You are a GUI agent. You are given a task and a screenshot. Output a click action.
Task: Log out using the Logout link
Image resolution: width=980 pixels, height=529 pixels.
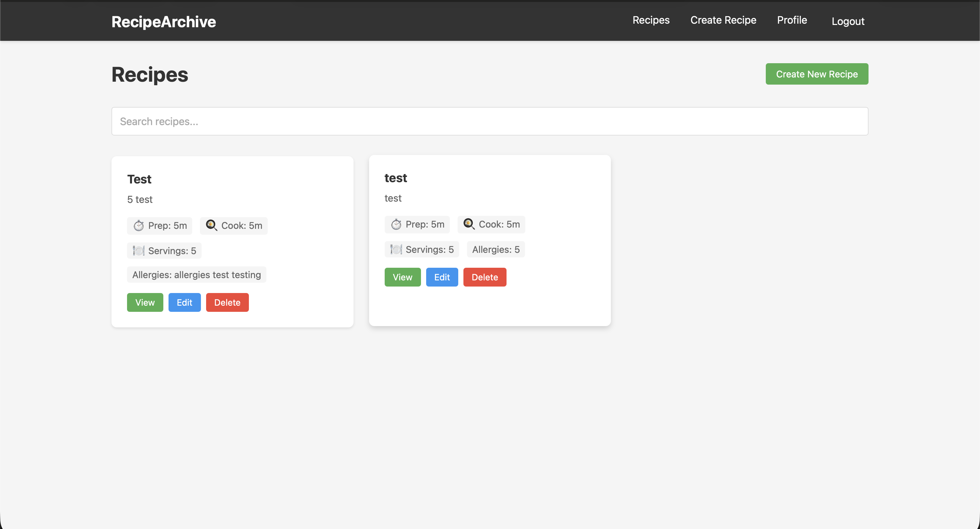(x=847, y=21)
